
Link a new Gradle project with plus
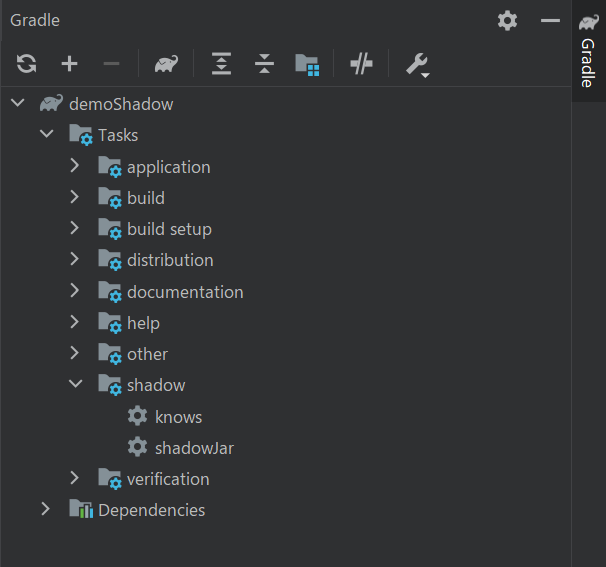(70, 63)
